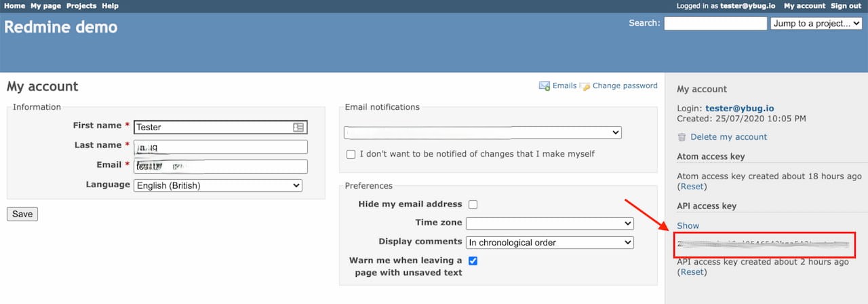The image size is (868, 304).
Task: Open My account in top-right menu
Action: pos(804,5)
